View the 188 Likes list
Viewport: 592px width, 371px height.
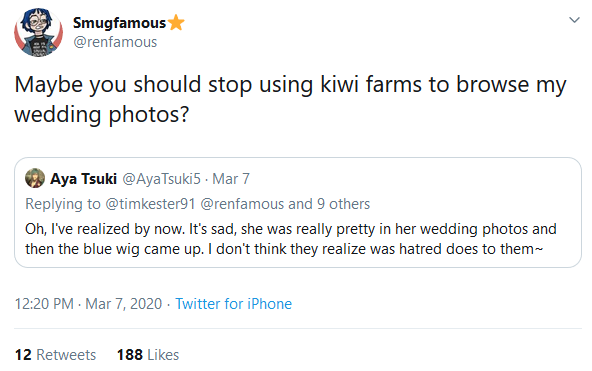(x=148, y=355)
